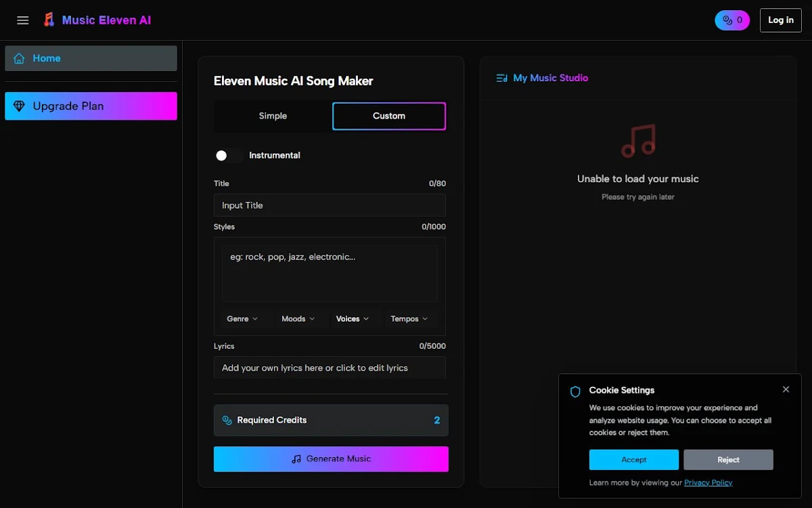Viewport: 812px width, 508px height.
Task: Open the credits balance badge showing 0
Action: [x=732, y=20]
